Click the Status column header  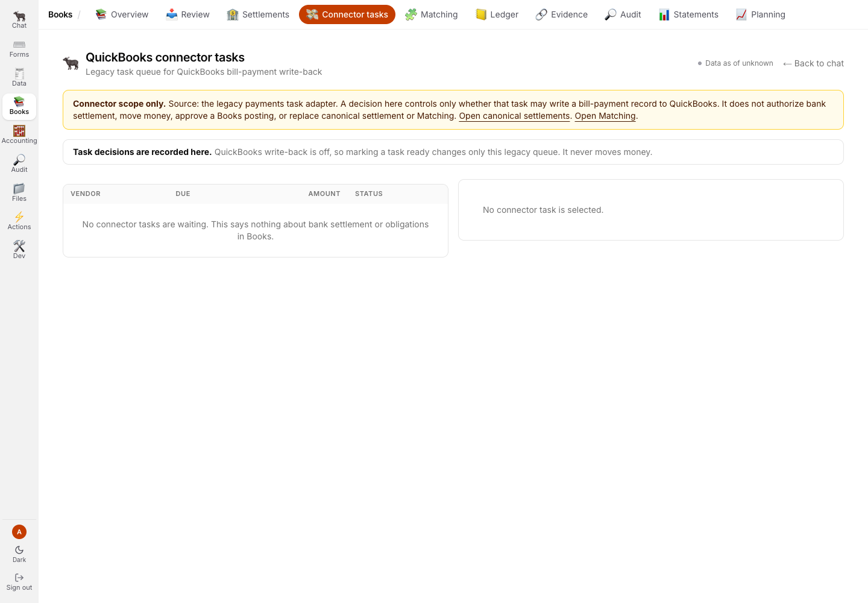tap(369, 194)
